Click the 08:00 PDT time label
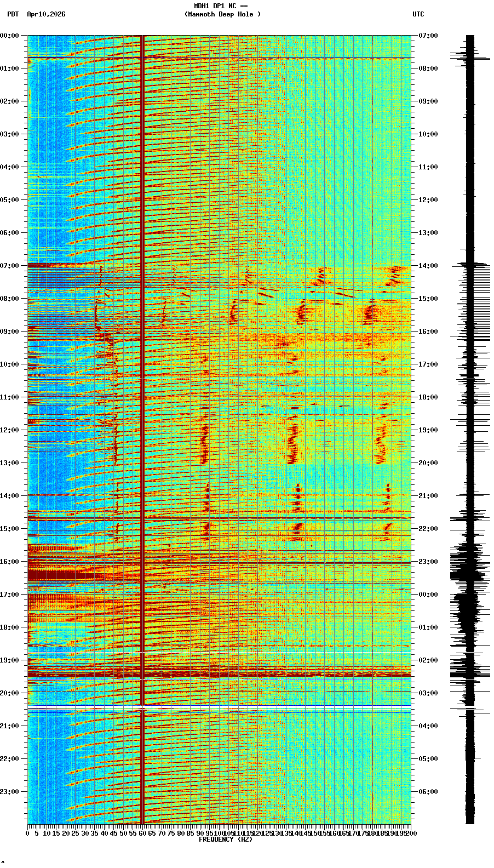This screenshot has height=868, width=494. pyautogui.click(x=10, y=299)
